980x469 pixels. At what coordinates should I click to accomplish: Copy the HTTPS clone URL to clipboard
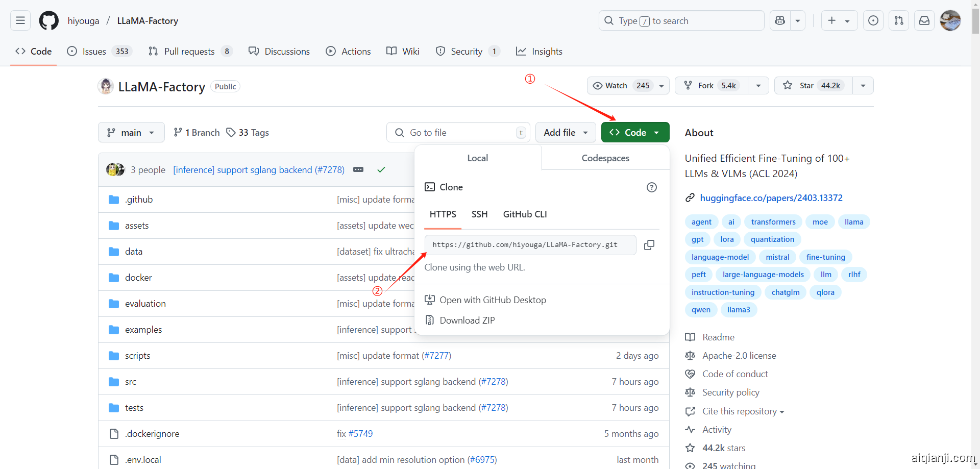pos(649,245)
